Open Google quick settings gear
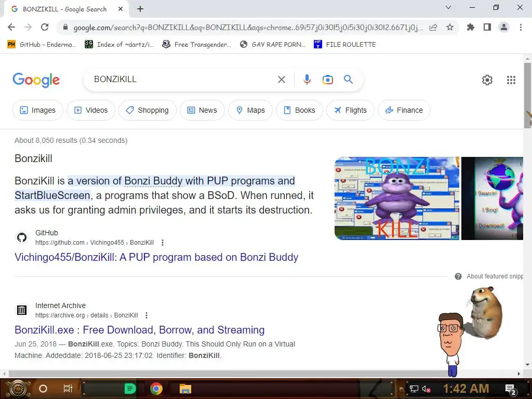This screenshot has height=399, width=532. coord(487,80)
